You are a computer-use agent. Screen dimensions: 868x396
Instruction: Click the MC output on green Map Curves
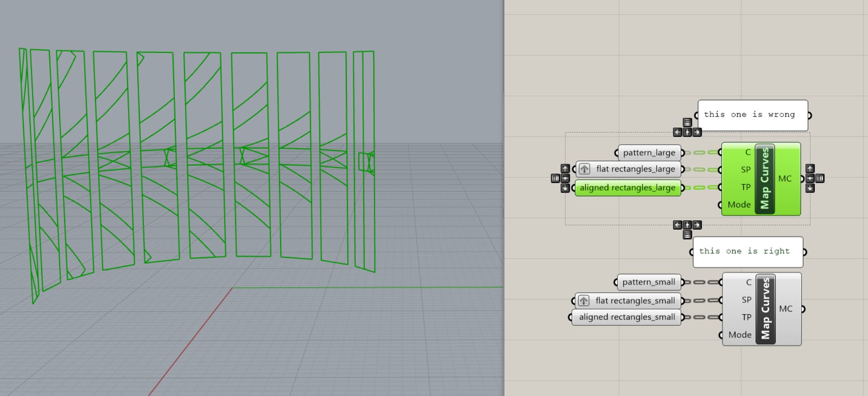pyautogui.click(x=785, y=179)
